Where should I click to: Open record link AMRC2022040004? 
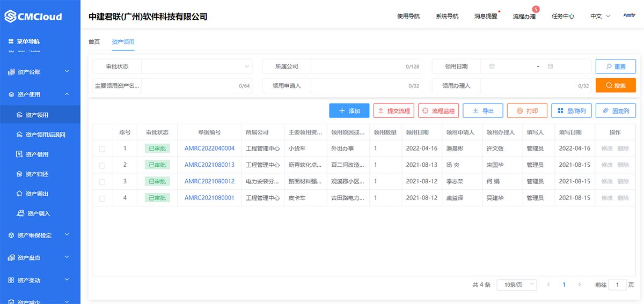click(x=209, y=149)
